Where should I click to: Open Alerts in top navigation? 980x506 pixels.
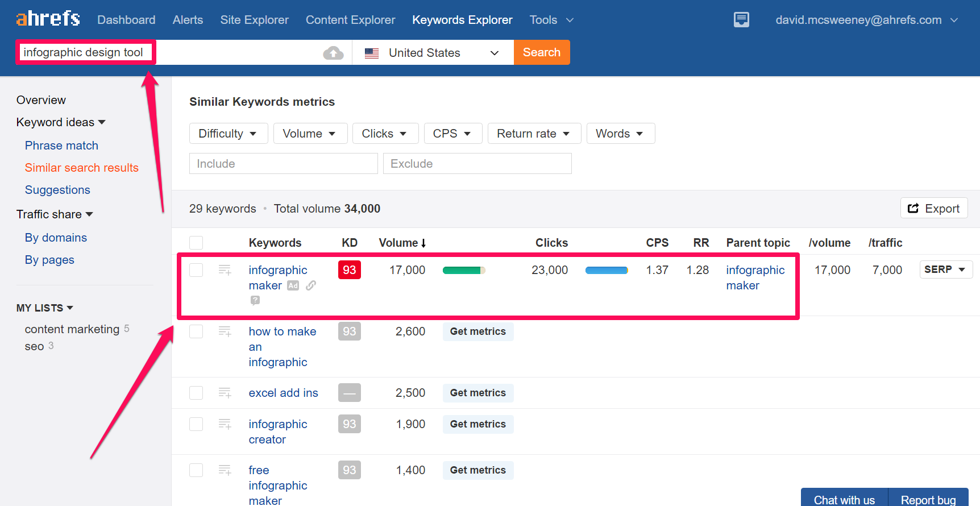pos(188,20)
